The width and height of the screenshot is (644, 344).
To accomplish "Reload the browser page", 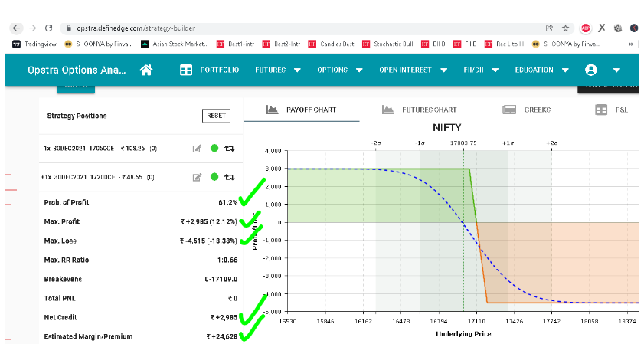I will (49, 28).
